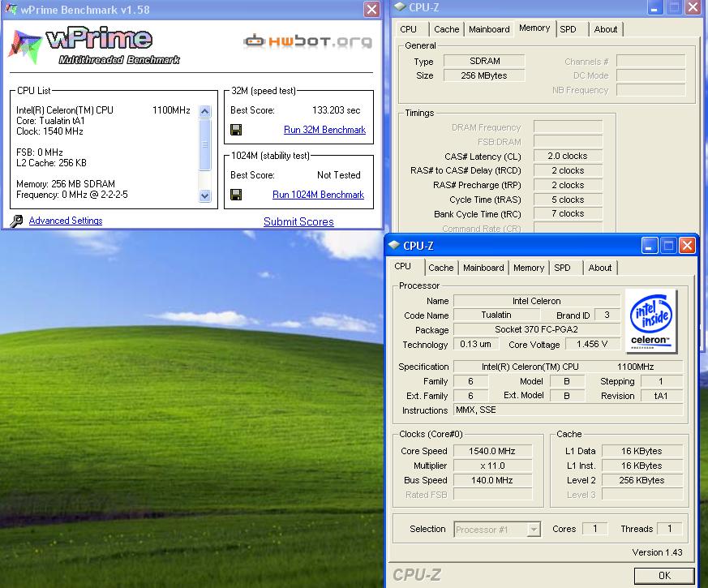
Task: Click the Not Tested score text
Action: pyautogui.click(x=339, y=175)
